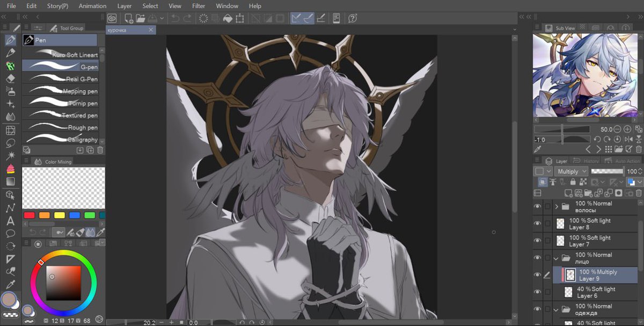Select the G-pen sub tool
The width and height of the screenshot is (644, 326).
click(x=60, y=67)
